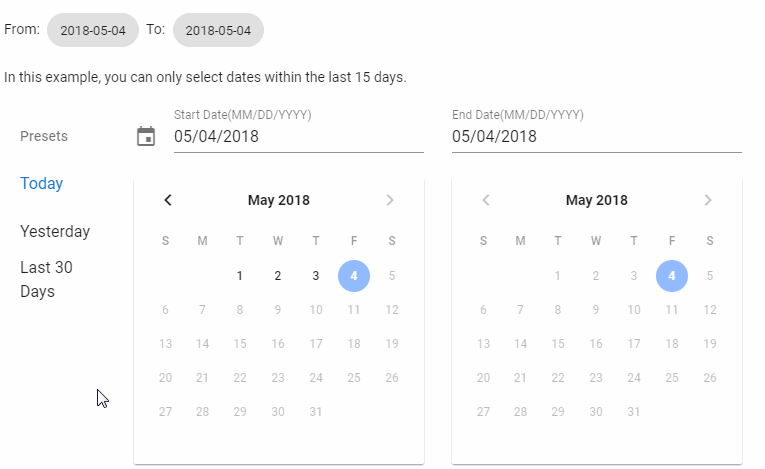Screen dimensions: 765x469
Task: Go to next month in end calendar
Action: [708, 200]
